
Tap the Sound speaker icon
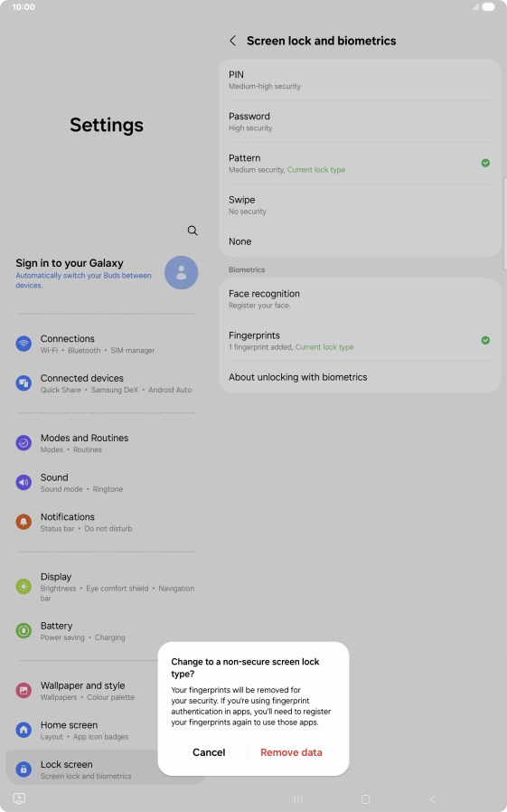[23, 482]
